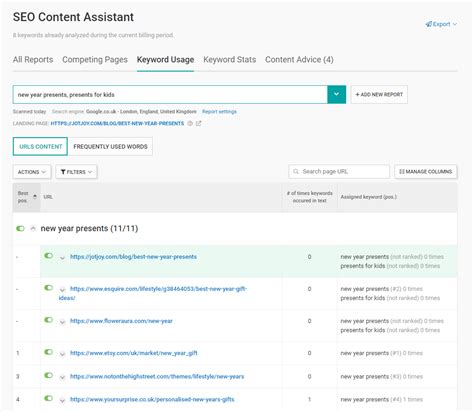Select the URLs Content view
Screen dimensions: 474x412
(40, 147)
